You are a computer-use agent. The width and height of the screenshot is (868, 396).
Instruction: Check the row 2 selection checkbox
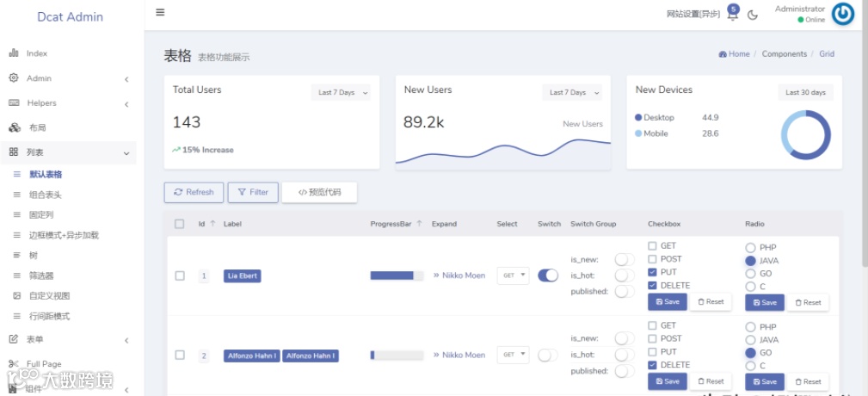pyautogui.click(x=180, y=355)
